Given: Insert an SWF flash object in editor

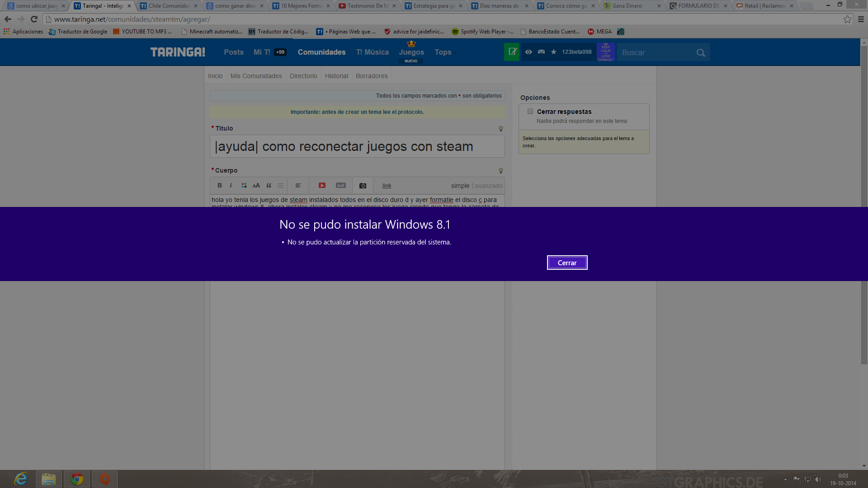Looking at the screenshot, I should (x=341, y=185).
